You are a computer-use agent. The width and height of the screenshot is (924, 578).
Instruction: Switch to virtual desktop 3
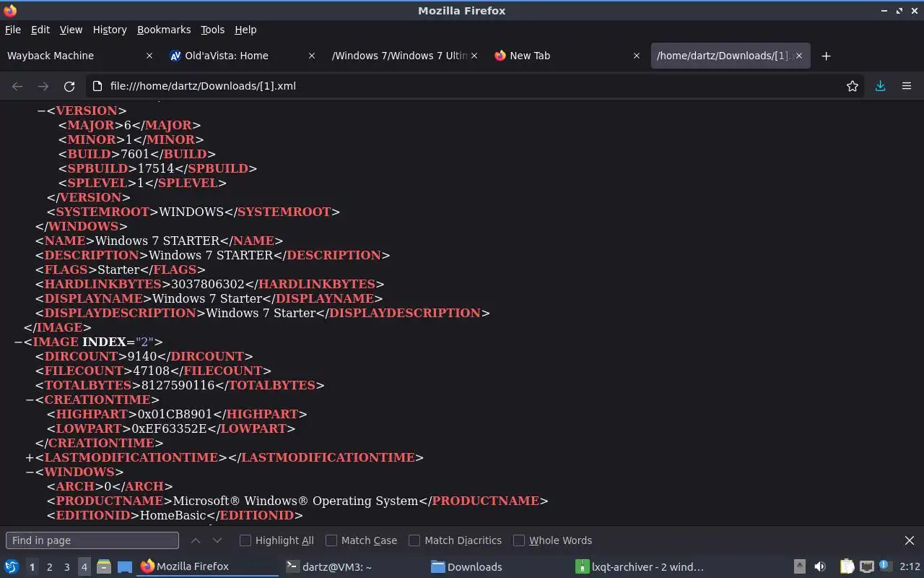click(x=66, y=567)
